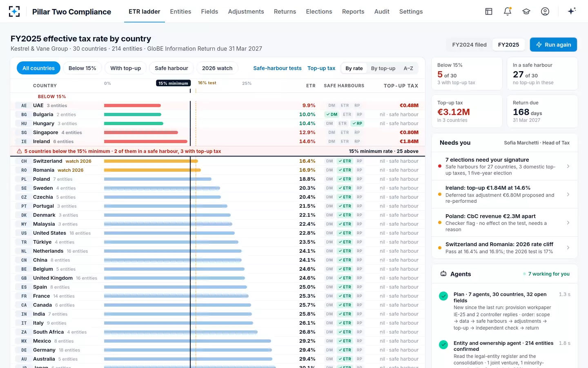Click the Run again button
Viewport: 588px width, 368px height.
coord(553,45)
